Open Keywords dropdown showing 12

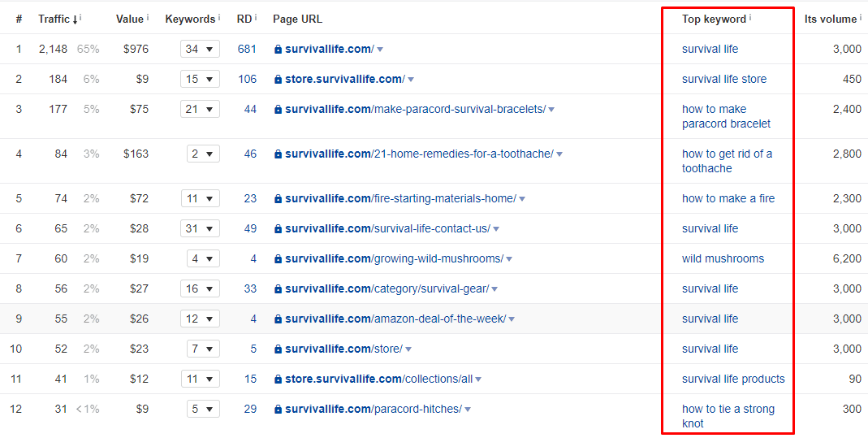[x=200, y=319]
